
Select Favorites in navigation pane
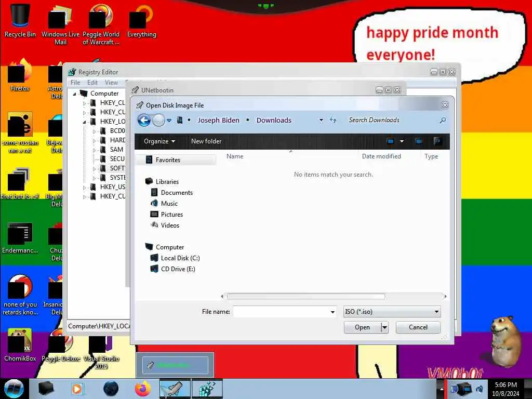coord(176,160)
